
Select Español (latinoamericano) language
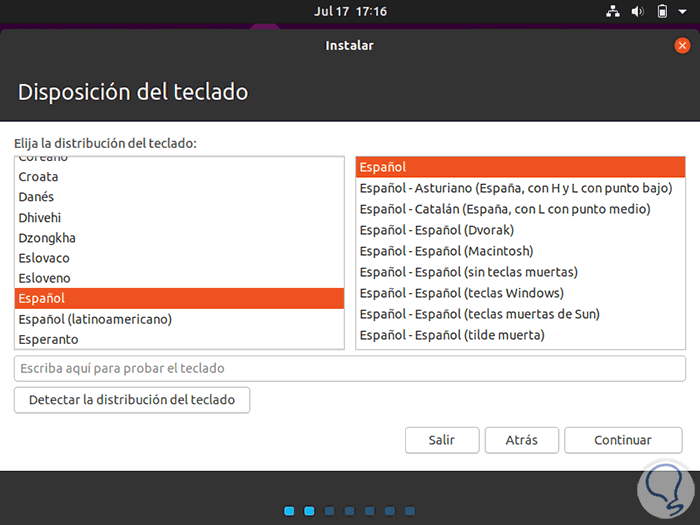click(179, 319)
